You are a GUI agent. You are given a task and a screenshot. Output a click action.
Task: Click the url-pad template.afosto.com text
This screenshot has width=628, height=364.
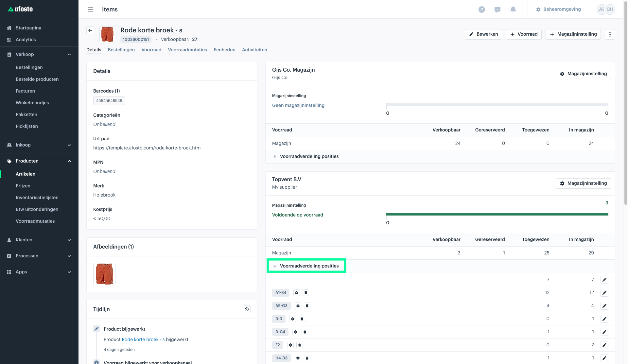coord(147,148)
